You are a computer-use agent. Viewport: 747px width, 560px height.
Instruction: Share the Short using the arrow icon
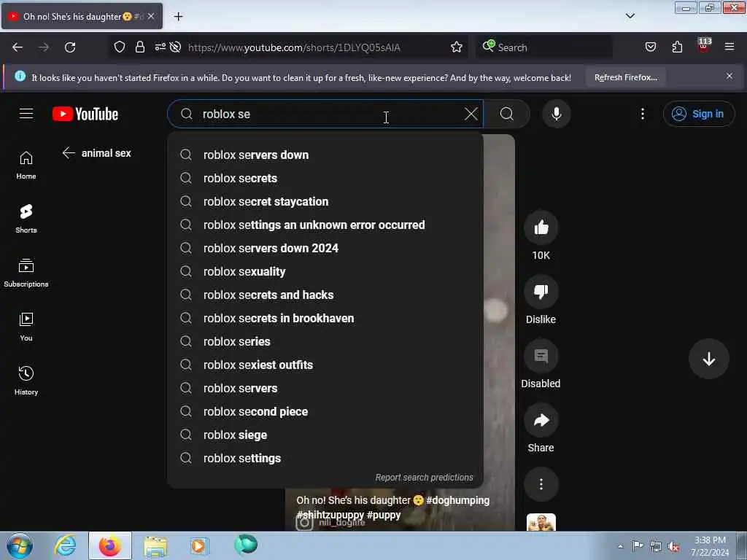541,420
